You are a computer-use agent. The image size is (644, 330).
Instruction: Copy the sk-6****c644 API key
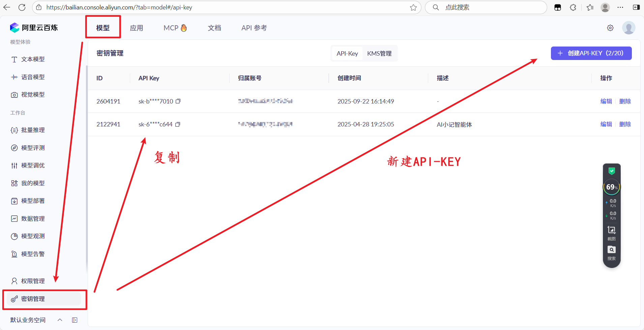tap(178, 124)
